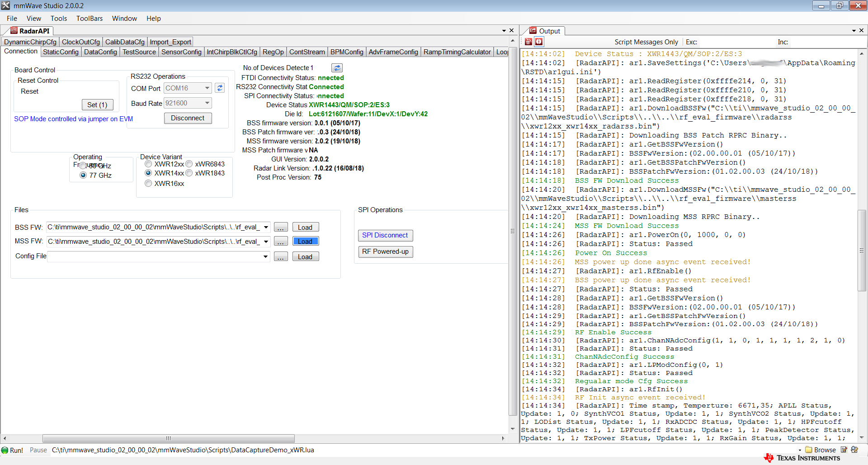The image size is (868, 465).
Task: Click Load for BSS FW
Action: (x=305, y=227)
